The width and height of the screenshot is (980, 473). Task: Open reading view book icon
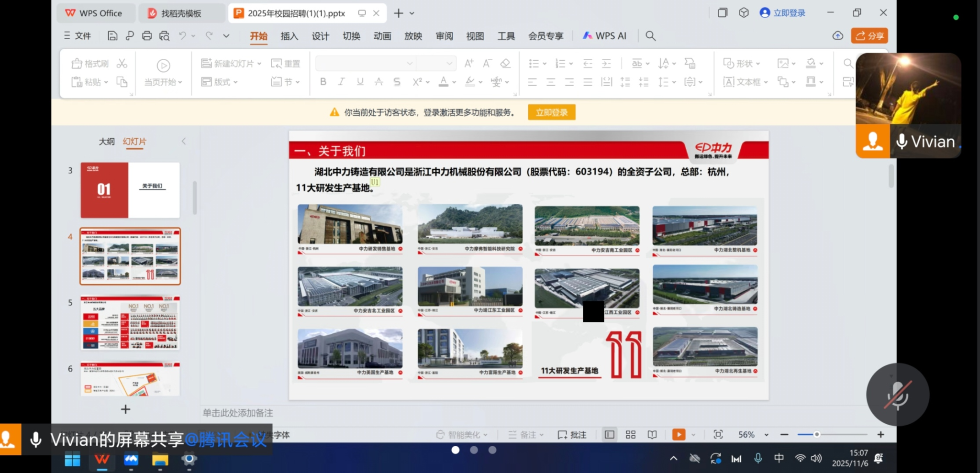tap(652, 434)
